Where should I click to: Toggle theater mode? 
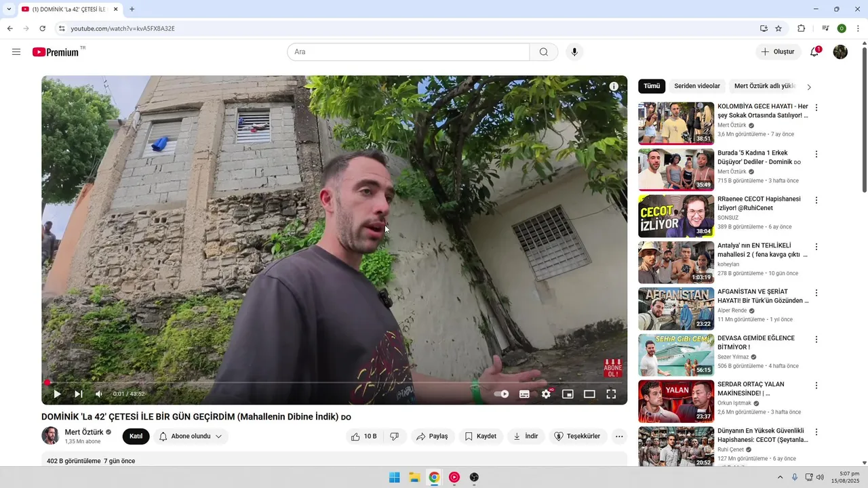[589, 394]
